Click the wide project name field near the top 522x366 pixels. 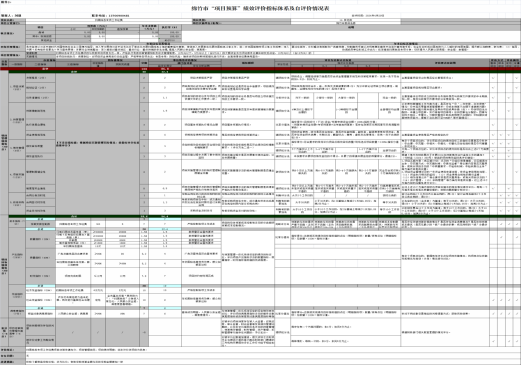108,20
